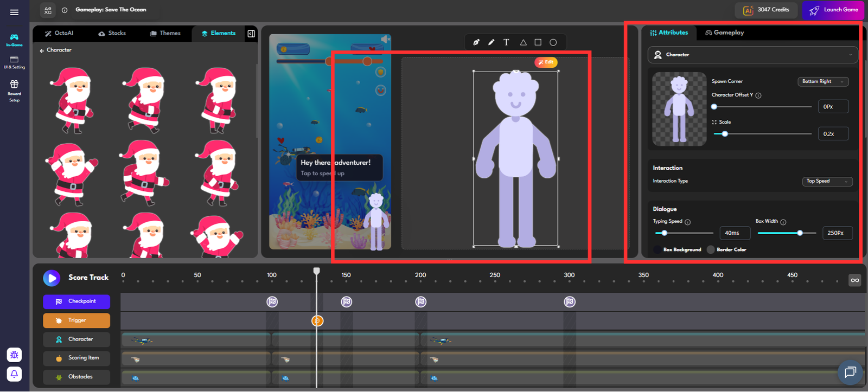Screen dimensions: 868x392
Task: Mute the game preview sound
Action: coord(385,40)
